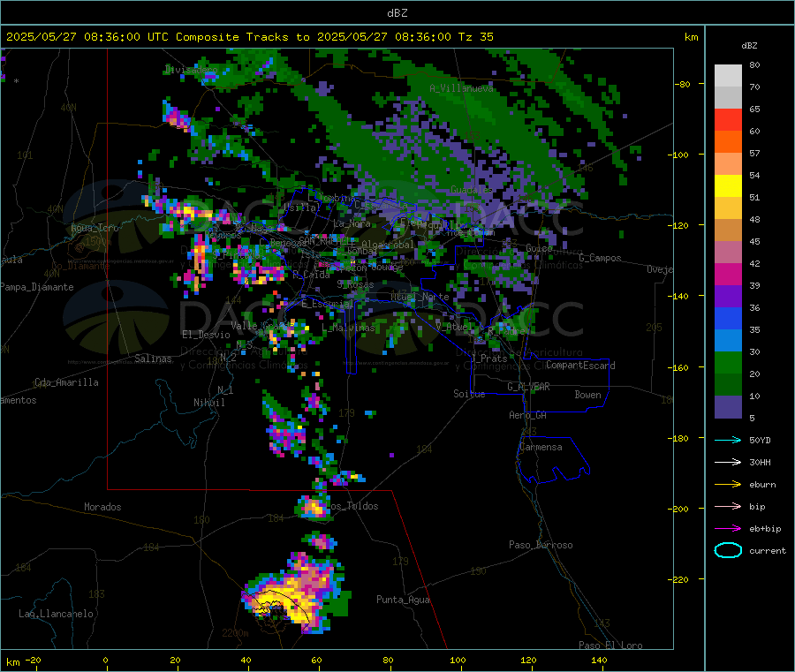Click the magenta eb+bip arrow legend icon
Screen dimensions: 795x672
pos(728,529)
